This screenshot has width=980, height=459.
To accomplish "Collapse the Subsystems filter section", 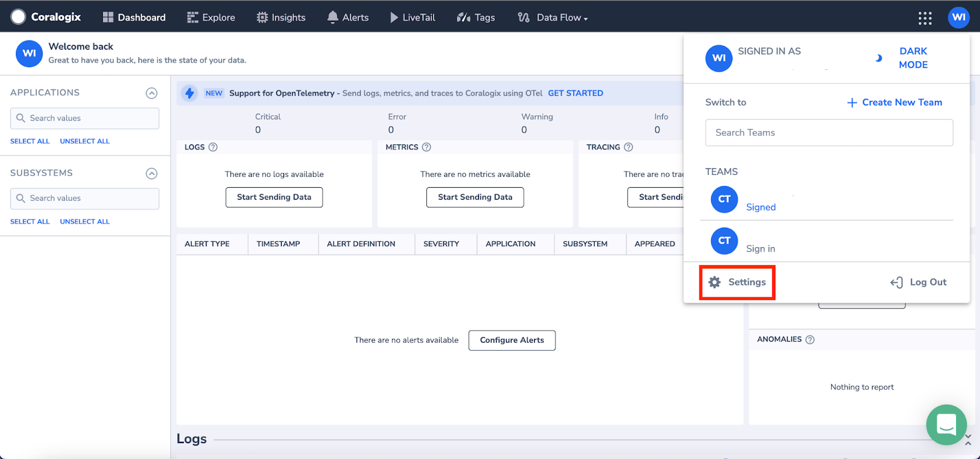I will 152,173.
